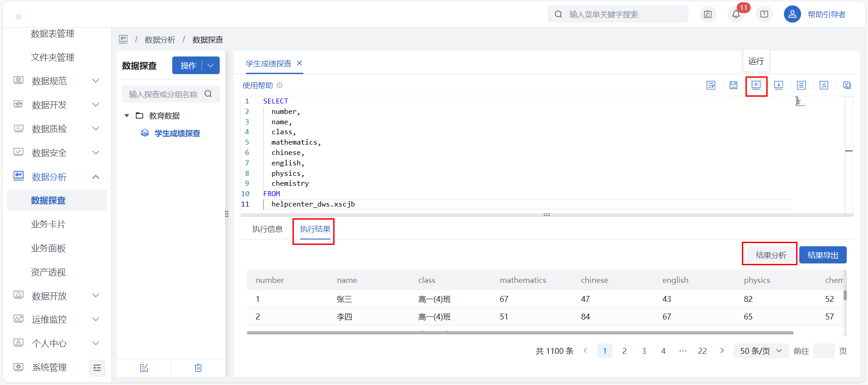Click the search magnifier in explorer panel
Image resolution: width=868 pixels, height=385 pixels.
208,94
